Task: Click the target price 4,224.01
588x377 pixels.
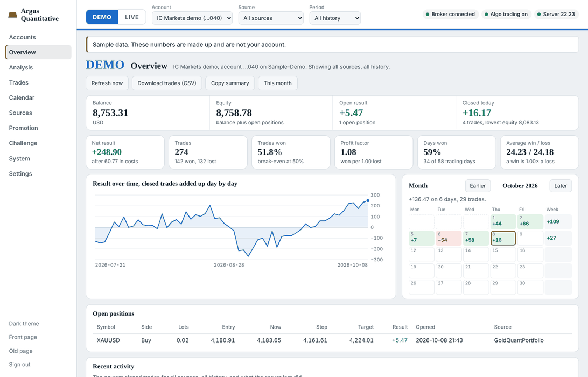Action: (x=361, y=340)
